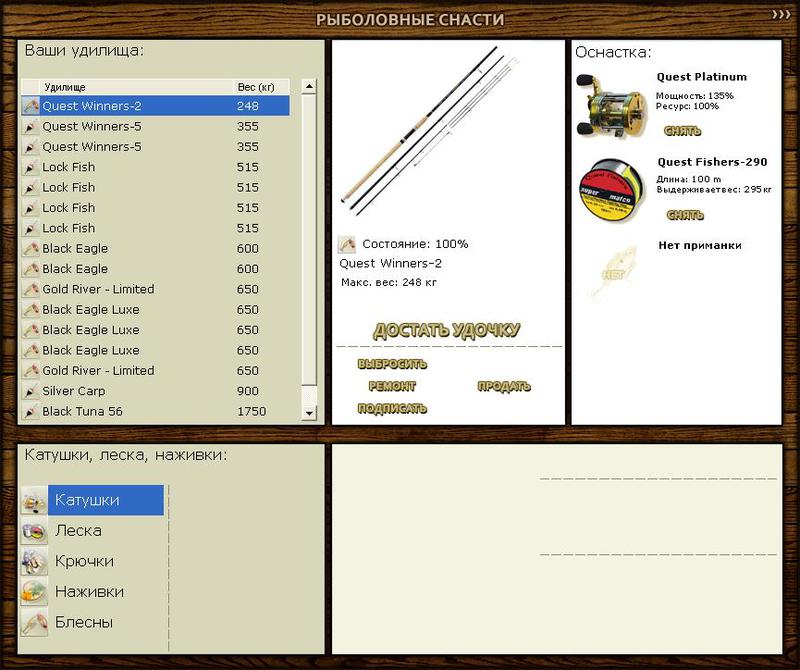Click the Quest Platinum reel name
Image resolution: width=800 pixels, height=670 pixels.
pos(702,77)
